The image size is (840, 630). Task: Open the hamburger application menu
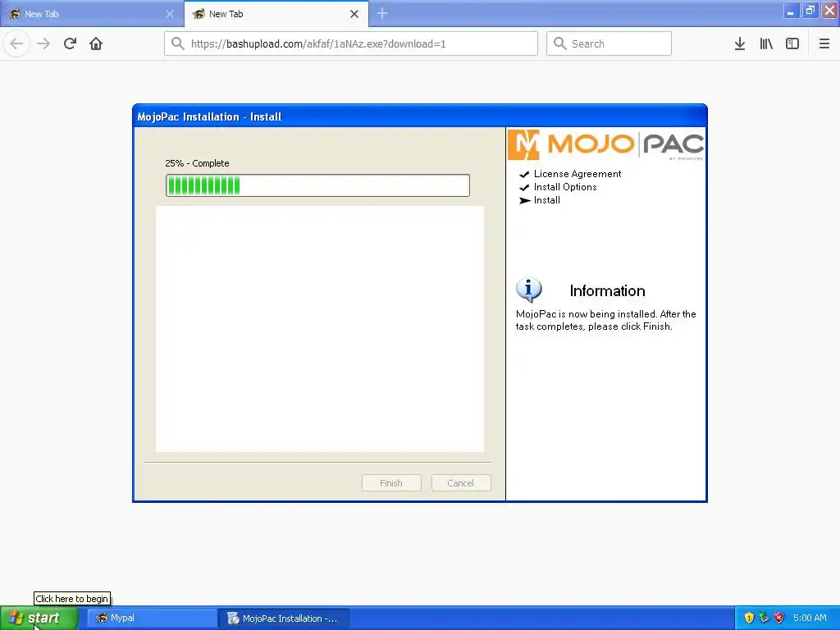click(x=824, y=43)
